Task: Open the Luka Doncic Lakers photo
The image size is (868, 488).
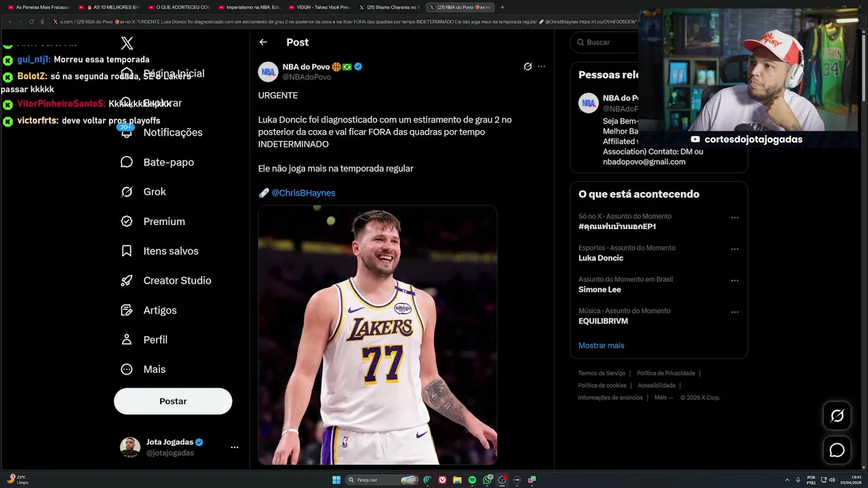Action: (x=378, y=335)
